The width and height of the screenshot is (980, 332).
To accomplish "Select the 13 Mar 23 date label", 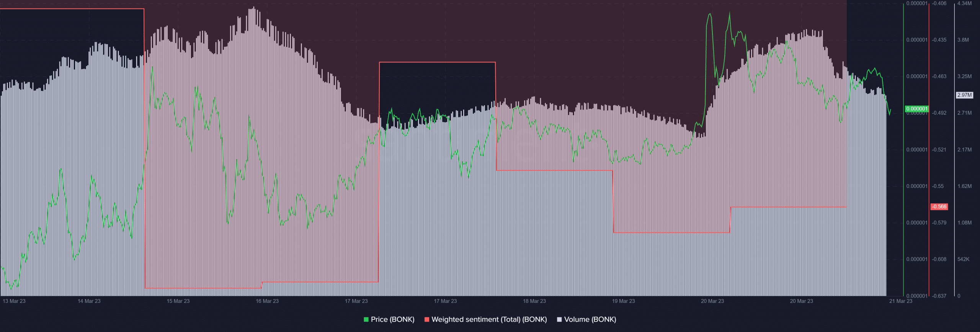I will click(14, 301).
